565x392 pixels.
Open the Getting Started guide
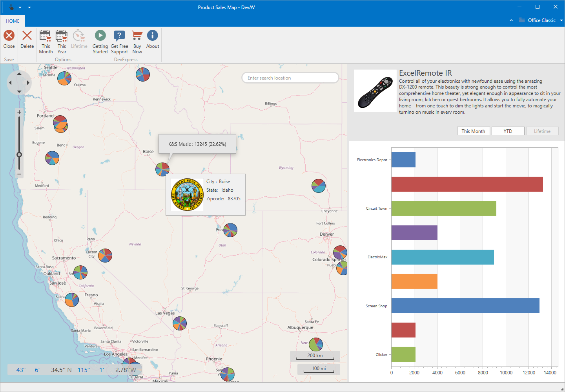(100, 42)
